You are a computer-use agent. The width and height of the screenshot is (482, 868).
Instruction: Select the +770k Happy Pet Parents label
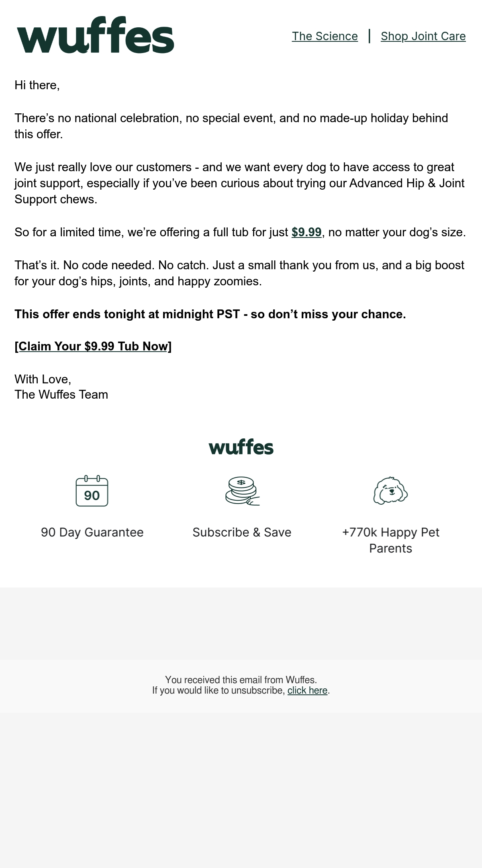(390, 540)
